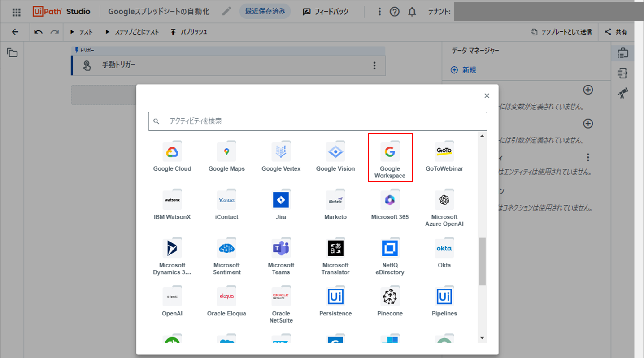Screen dimensions: 644x358
Task: Open the IBM WatsonX folder
Action: [x=172, y=205]
